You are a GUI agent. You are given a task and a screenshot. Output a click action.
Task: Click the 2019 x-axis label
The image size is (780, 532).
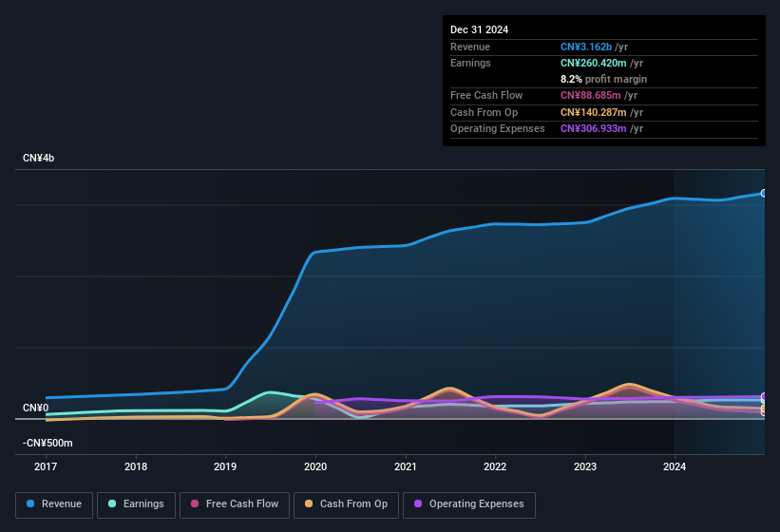coord(225,466)
